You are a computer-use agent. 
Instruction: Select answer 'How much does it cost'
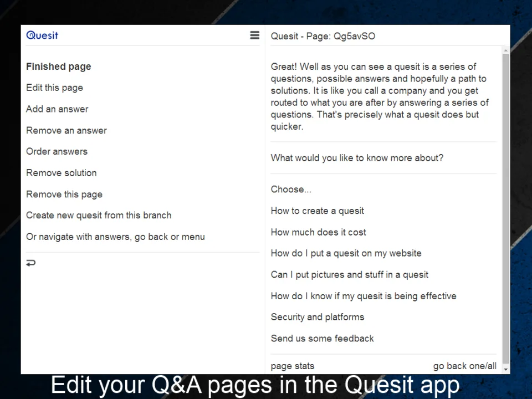point(318,232)
